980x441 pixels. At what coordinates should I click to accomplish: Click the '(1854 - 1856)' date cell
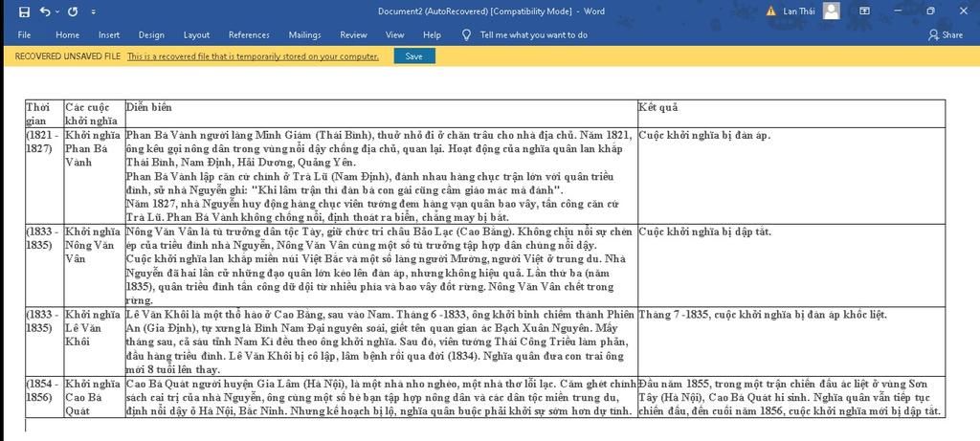(x=44, y=397)
